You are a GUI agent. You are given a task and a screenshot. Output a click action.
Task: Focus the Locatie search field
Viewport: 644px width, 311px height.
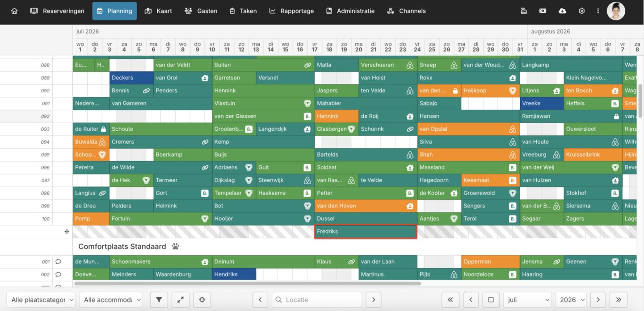tap(317, 300)
